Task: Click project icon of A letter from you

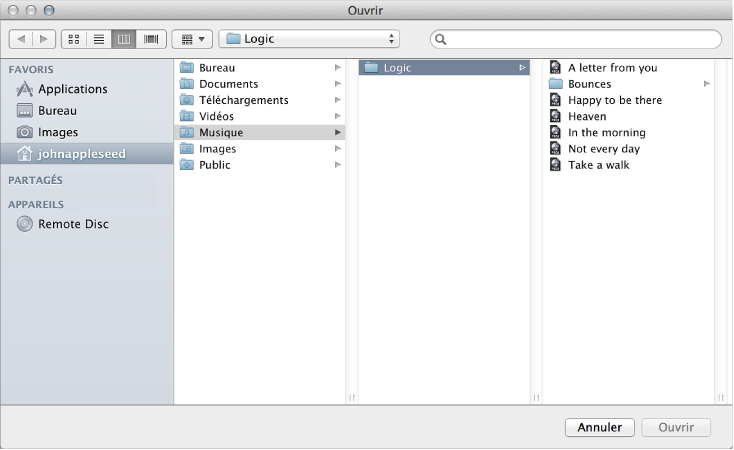Action: point(555,67)
